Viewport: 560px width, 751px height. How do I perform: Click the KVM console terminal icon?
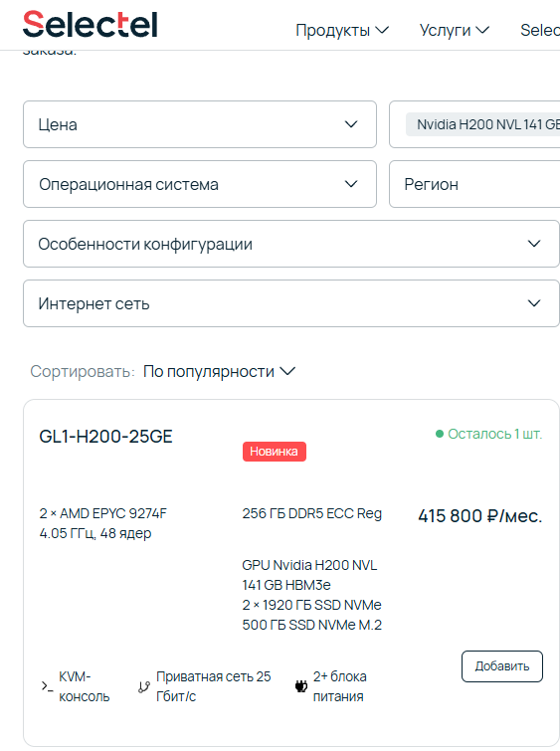[47, 686]
